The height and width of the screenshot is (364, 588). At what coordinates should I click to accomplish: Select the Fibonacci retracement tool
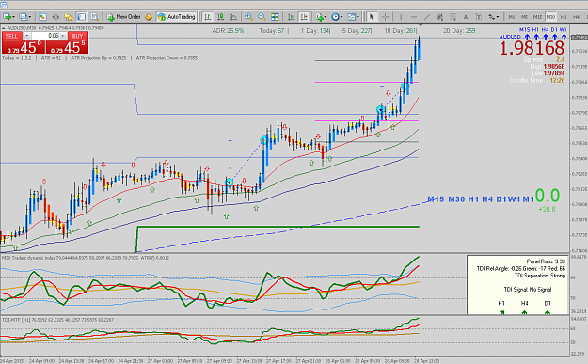pyautogui.click(x=453, y=17)
